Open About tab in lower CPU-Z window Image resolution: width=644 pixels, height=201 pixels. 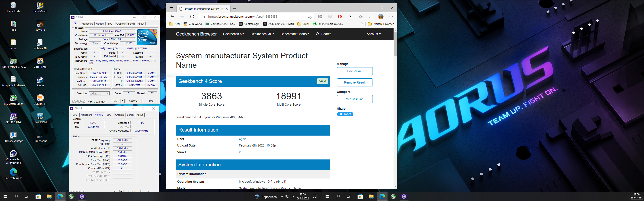pyautogui.click(x=140, y=115)
